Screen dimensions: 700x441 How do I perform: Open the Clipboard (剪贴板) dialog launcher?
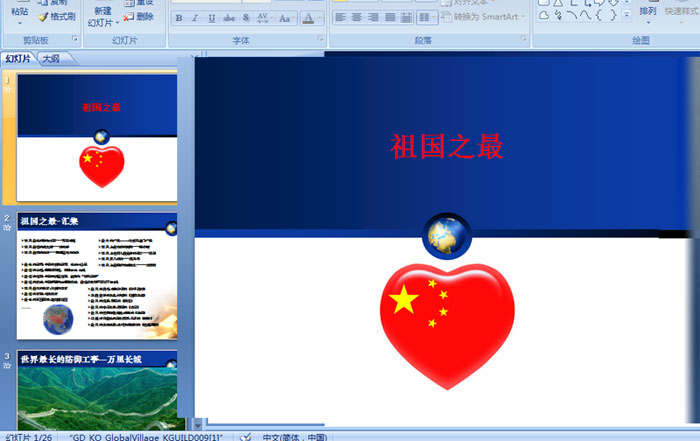point(75,39)
